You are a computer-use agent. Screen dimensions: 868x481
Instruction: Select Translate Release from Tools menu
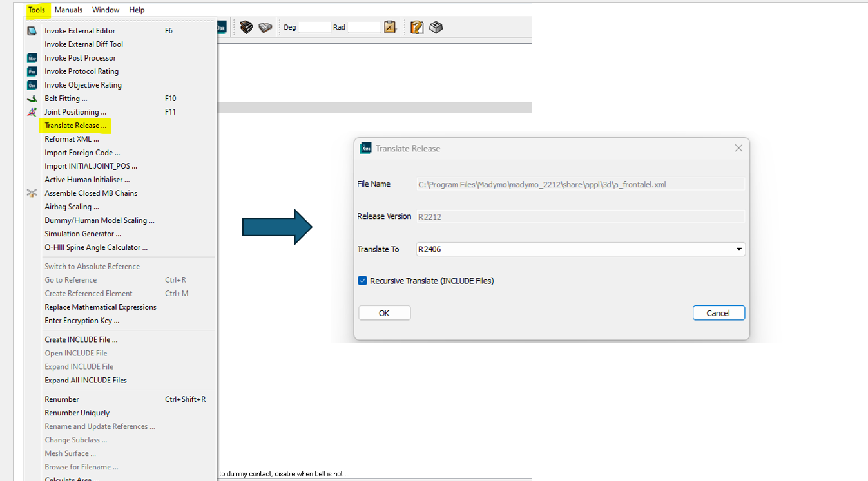coord(75,125)
